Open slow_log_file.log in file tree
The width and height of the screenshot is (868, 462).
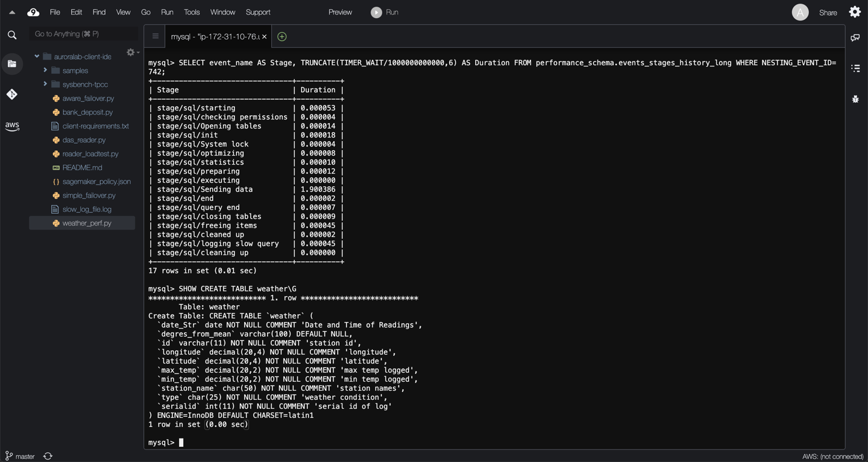coord(87,209)
